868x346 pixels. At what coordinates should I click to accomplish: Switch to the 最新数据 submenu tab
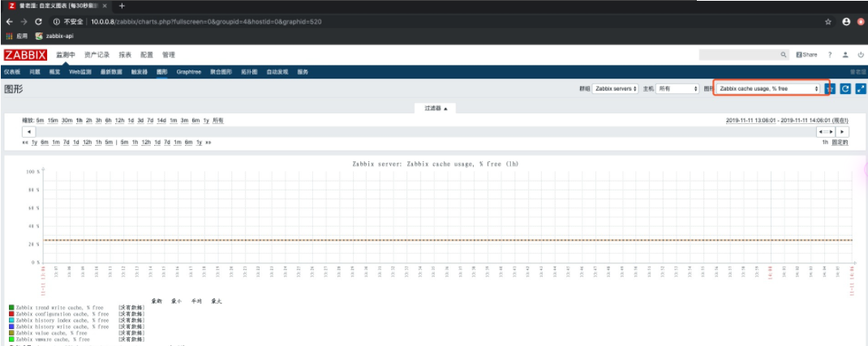pos(111,72)
